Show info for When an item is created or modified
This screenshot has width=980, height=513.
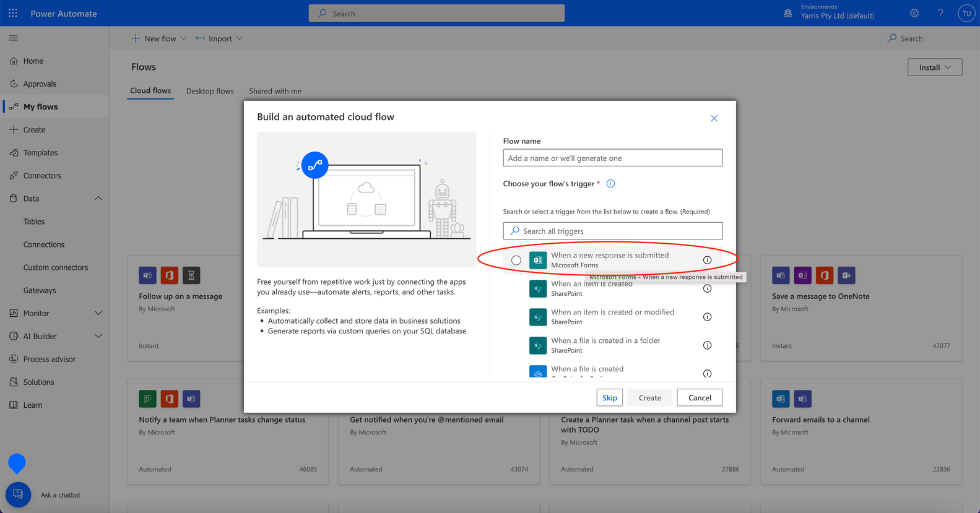pyautogui.click(x=707, y=317)
